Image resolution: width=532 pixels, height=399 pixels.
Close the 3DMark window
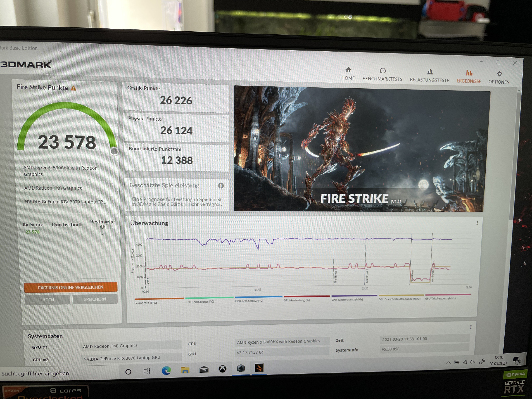pos(515,63)
